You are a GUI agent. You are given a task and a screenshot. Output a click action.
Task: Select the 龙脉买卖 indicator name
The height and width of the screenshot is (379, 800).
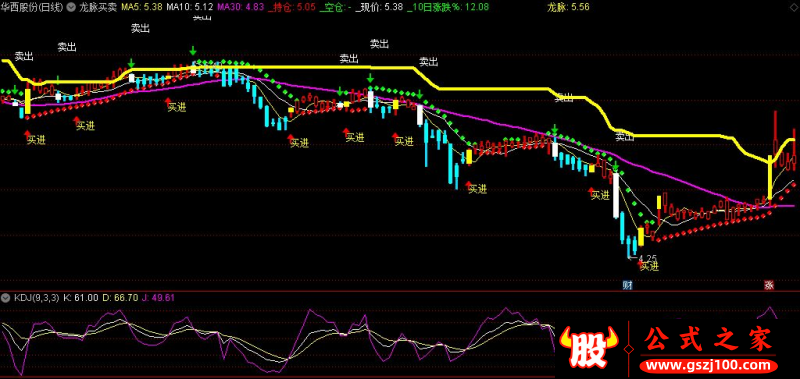tap(97, 7)
